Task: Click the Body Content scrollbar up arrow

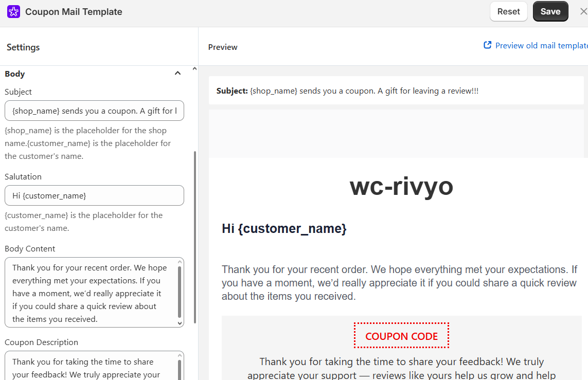Action: (180, 262)
